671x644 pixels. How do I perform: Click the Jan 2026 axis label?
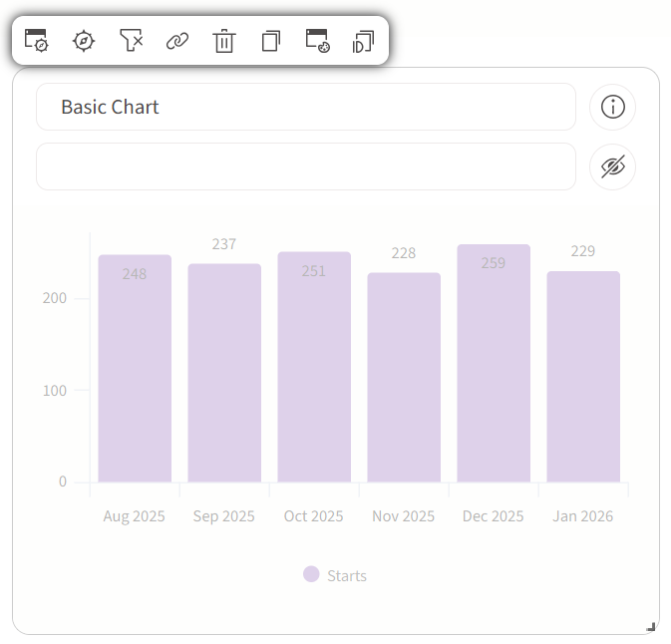(583, 516)
